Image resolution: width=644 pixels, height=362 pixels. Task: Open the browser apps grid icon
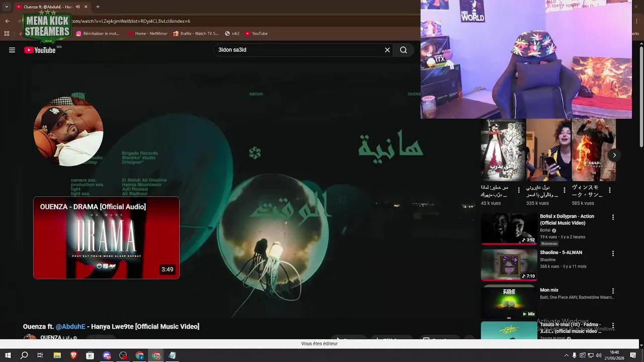(x=7, y=33)
